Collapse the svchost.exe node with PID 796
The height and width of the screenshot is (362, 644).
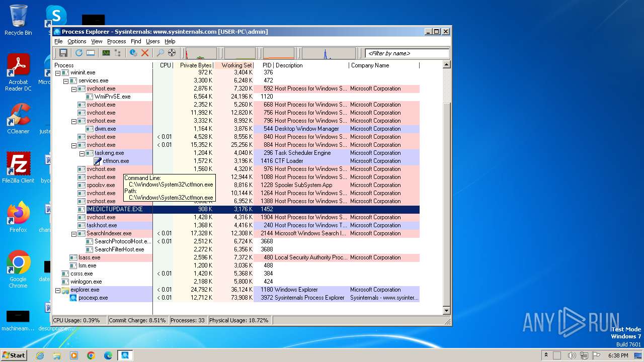pyautogui.click(x=73, y=121)
